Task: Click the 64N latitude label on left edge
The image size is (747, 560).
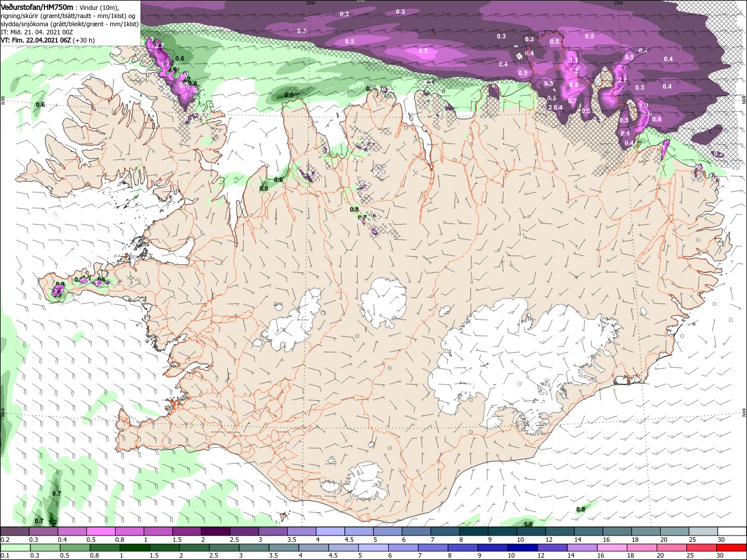Action: tap(2, 411)
